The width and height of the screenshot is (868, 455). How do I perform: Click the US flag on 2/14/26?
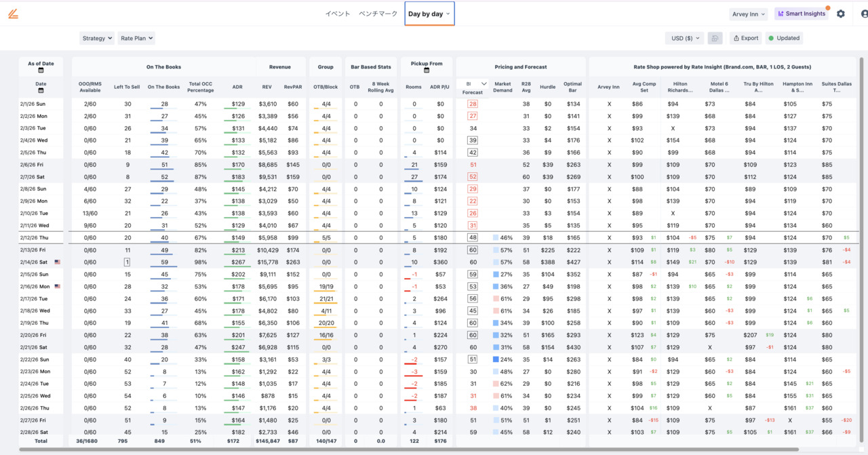(57, 262)
